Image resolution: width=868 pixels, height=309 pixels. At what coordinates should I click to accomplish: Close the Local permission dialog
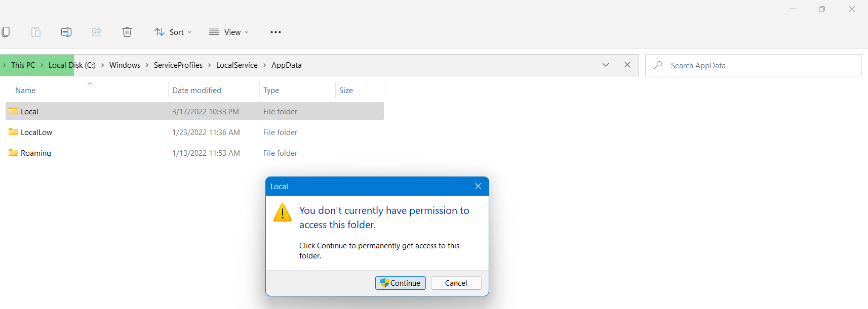click(x=478, y=186)
